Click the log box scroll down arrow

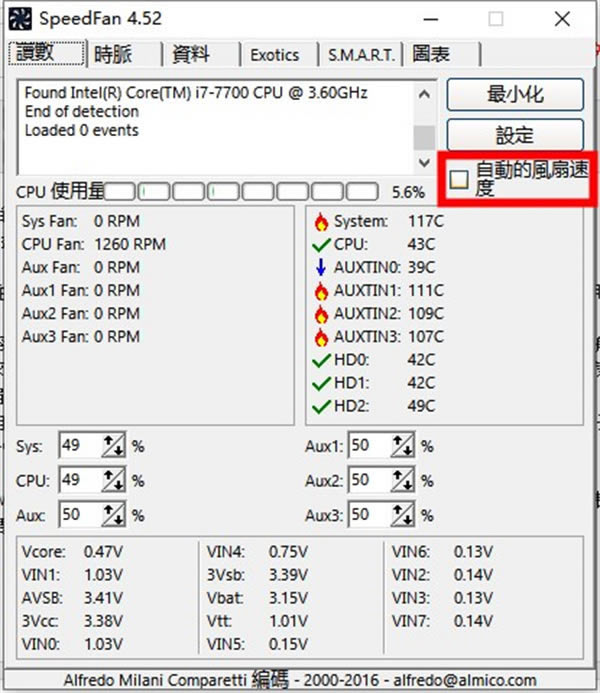coord(424,162)
